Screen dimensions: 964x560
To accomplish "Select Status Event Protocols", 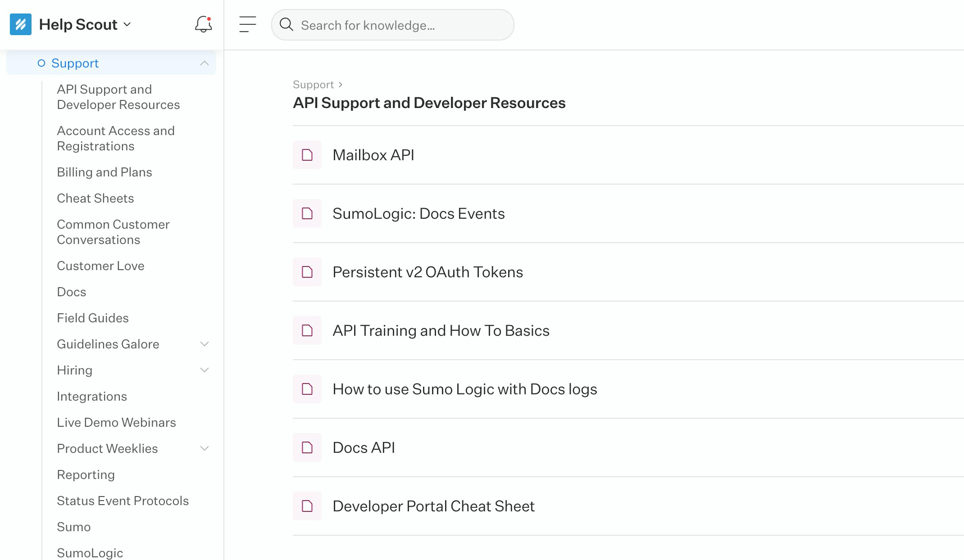I will [x=123, y=501].
